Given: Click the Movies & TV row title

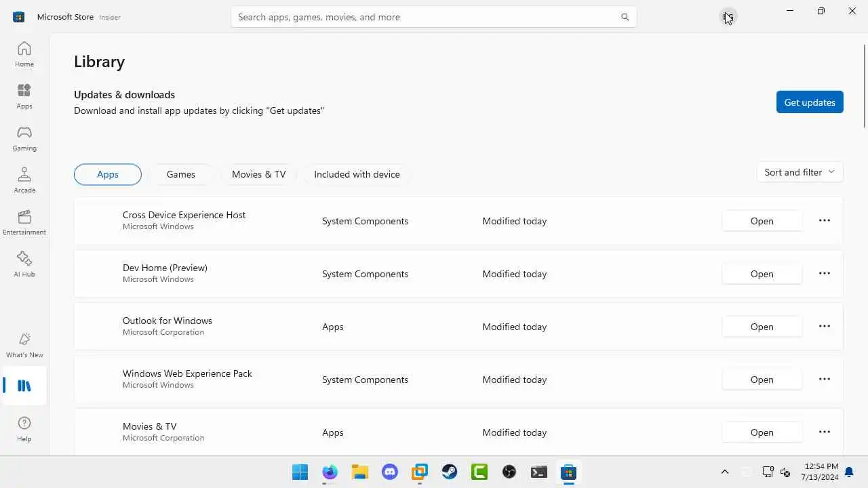Looking at the screenshot, I should point(150,426).
